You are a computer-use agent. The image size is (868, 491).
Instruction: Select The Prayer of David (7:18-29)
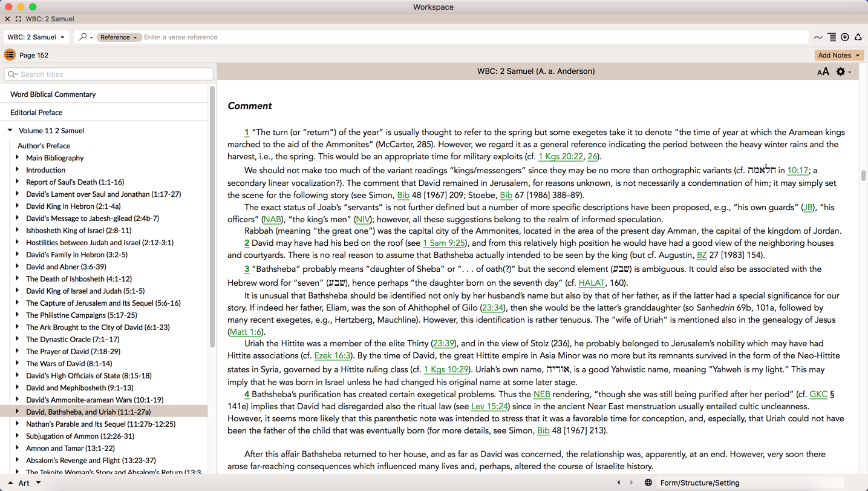(73, 352)
